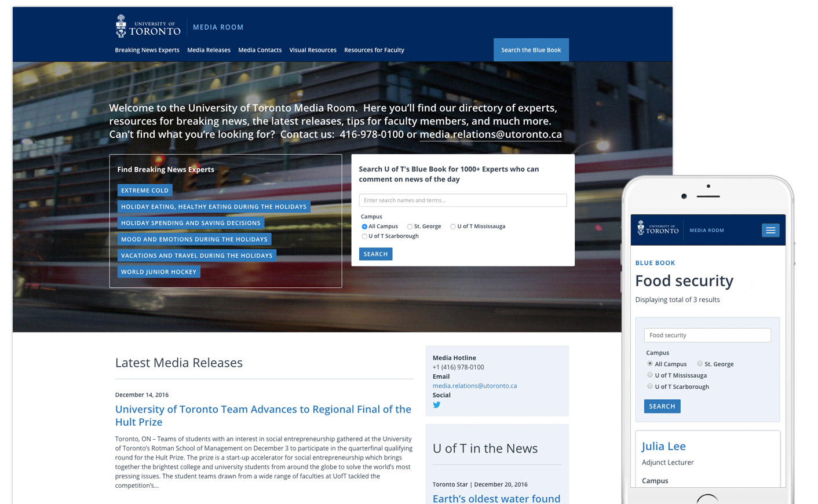This screenshot has height=504, width=818.
Task: Open the Twitter social icon
Action: (x=437, y=405)
